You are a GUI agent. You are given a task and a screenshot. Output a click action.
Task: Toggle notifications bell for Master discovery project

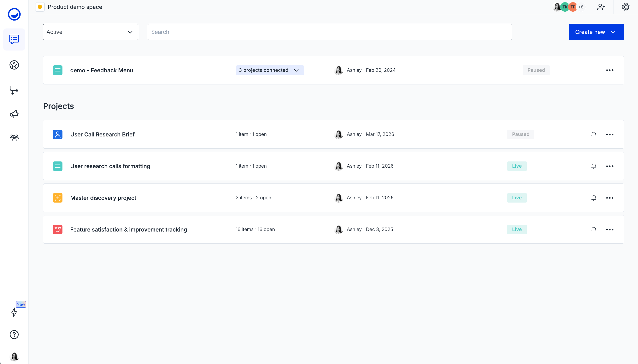click(x=593, y=198)
